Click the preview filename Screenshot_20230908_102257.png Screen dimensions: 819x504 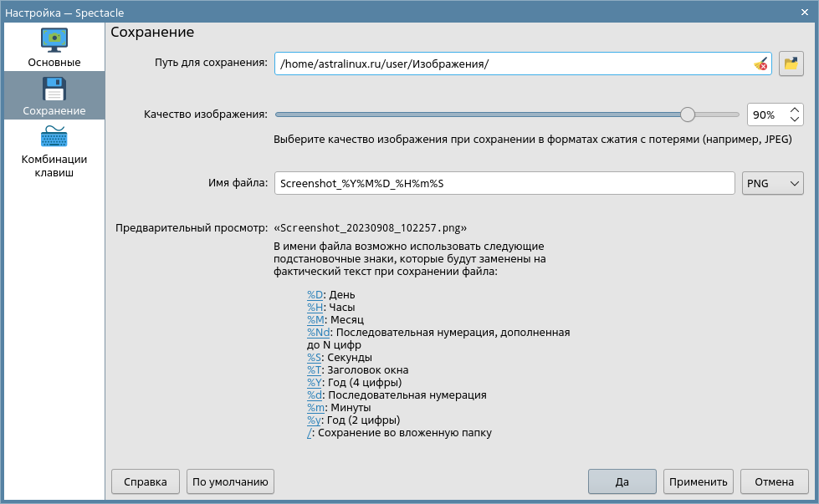371,228
